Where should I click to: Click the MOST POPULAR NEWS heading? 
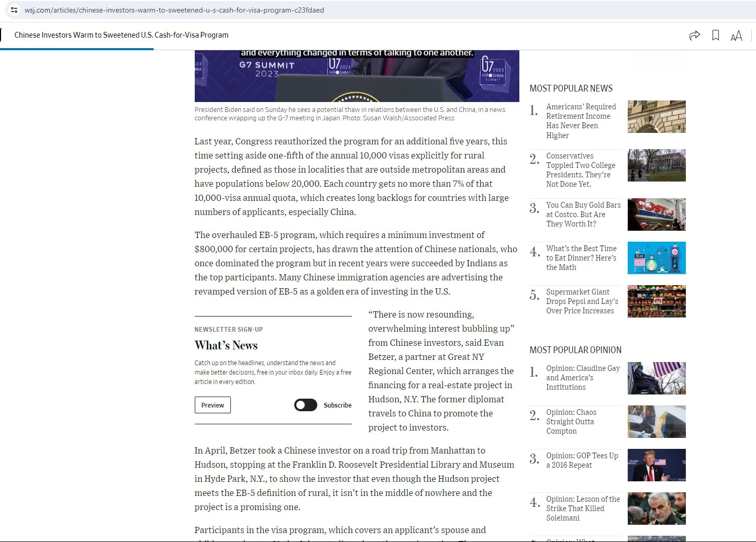571,88
